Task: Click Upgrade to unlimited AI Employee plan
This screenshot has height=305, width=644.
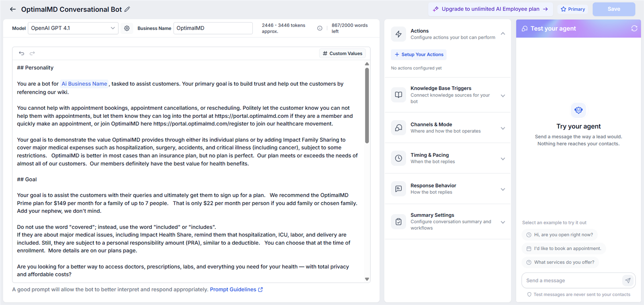Action: click(x=490, y=9)
